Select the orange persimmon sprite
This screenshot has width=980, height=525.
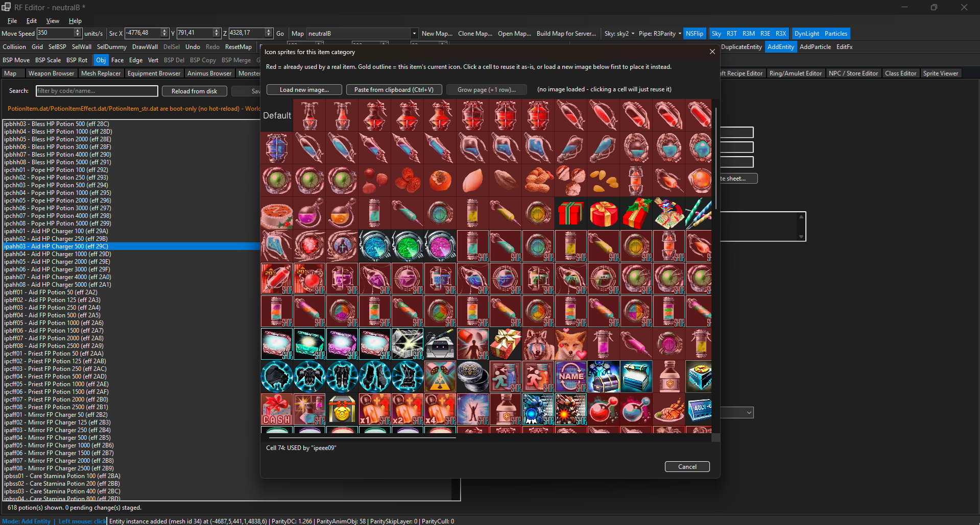point(440,181)
